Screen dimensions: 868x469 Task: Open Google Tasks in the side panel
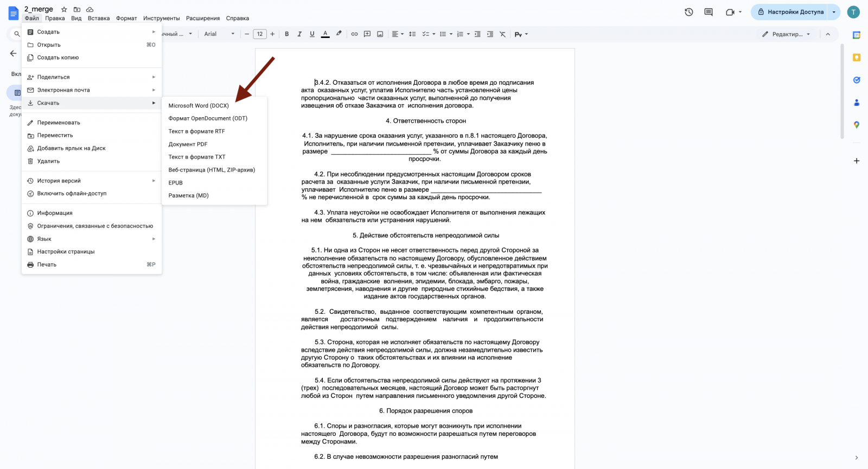point(857,80)
